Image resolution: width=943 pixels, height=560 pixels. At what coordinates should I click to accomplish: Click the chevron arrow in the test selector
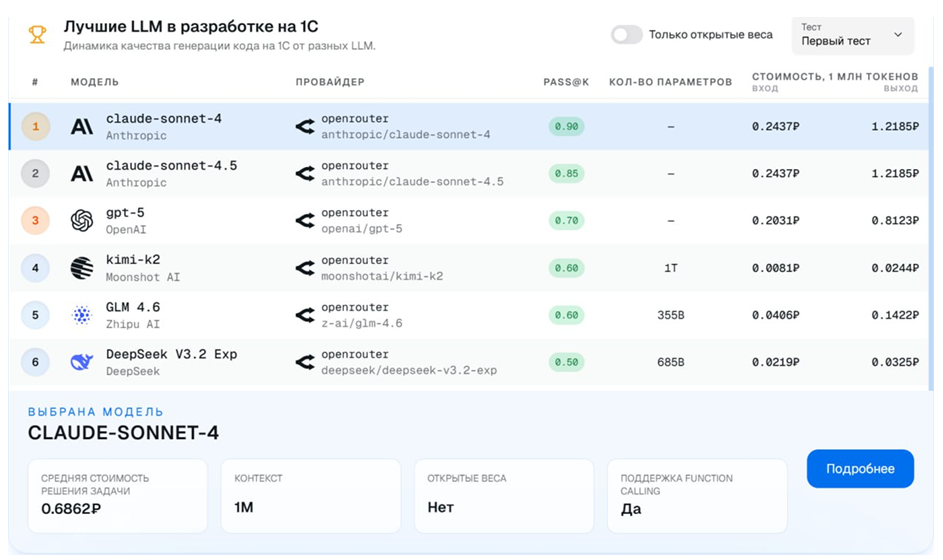click(x=897, y=35)
